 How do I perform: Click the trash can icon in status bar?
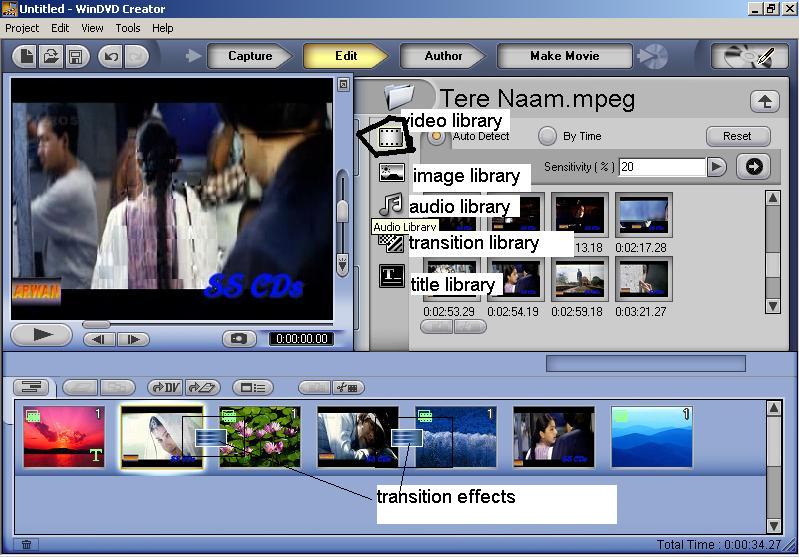click(26, 544)
